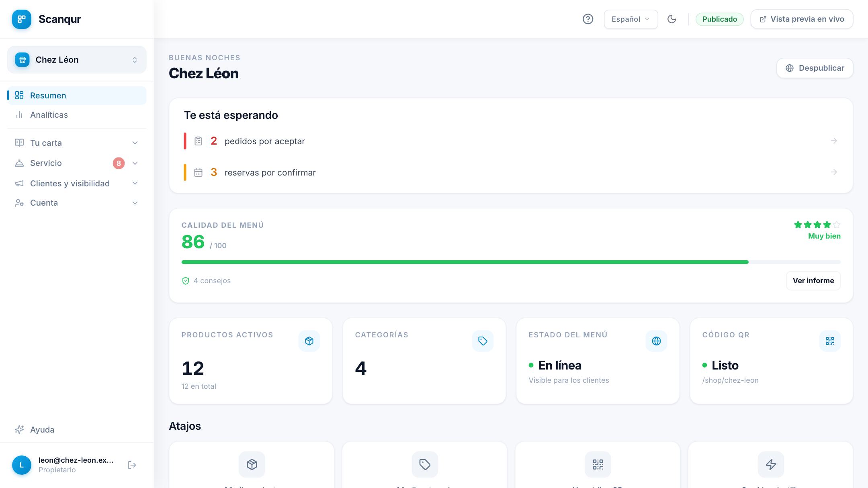Open Ayuda in the sidebar
Screen dimensions: 868x488
[77, 429]
